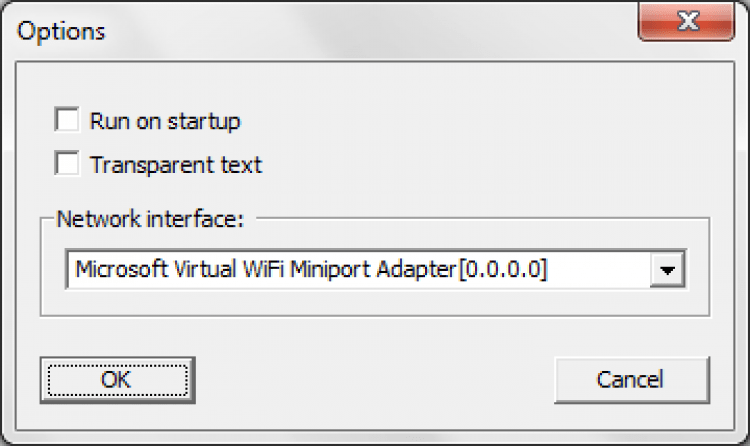Tick the square box beside Run on startup
The image size is (750, 446).
[x=68, y=122]
